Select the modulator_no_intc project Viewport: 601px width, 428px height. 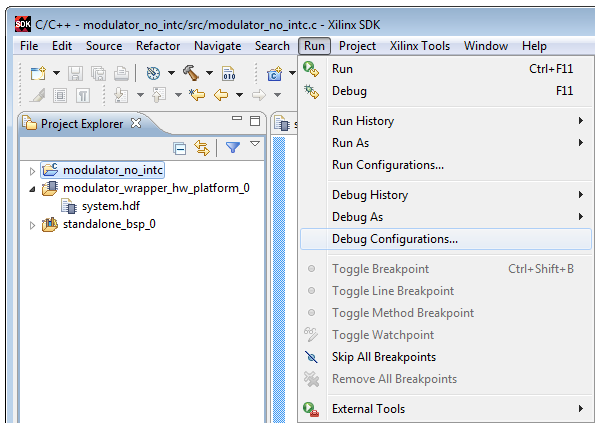[x=102, y=170]
